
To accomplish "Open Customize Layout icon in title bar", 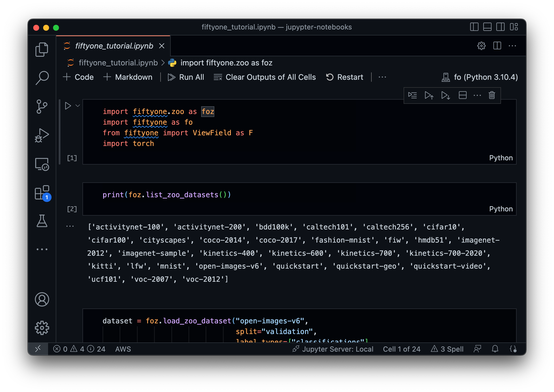I will coord(514,27).
